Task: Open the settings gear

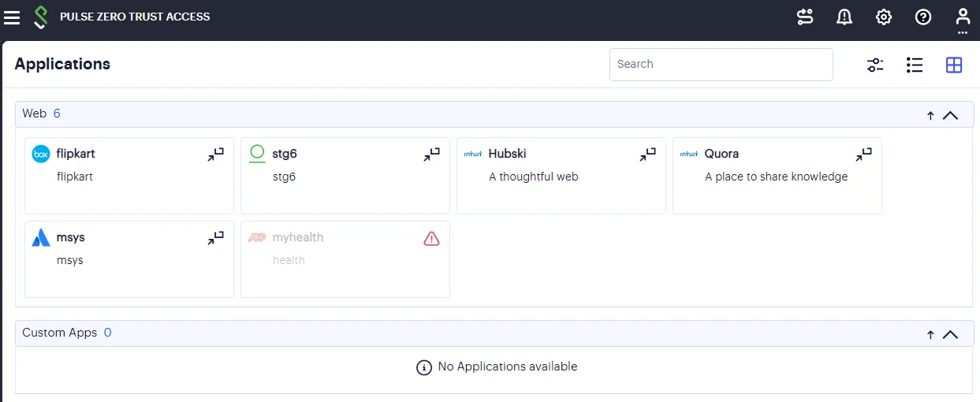Action: tap(884, 17)
